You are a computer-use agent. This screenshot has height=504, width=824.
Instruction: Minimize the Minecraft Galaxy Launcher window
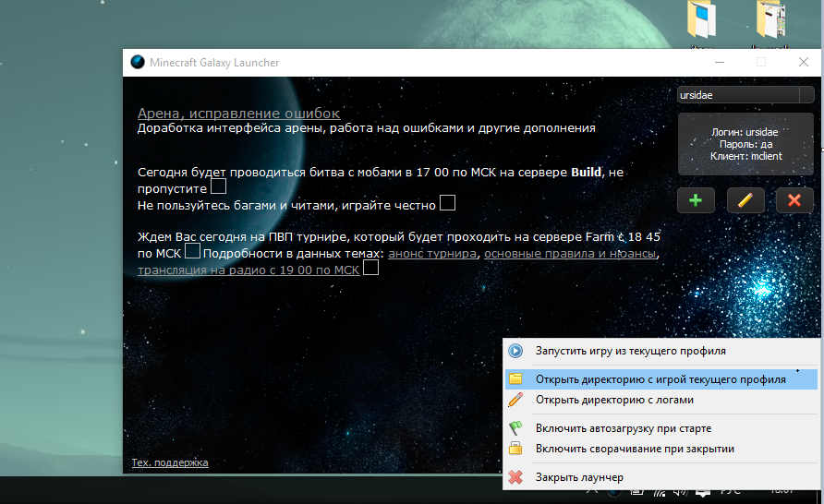click(x=720, y=63)
